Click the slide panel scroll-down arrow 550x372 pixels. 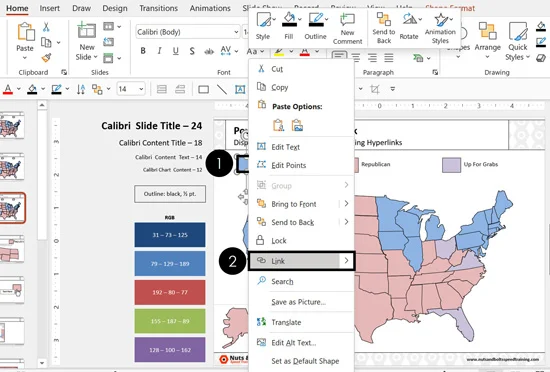[x=42, y=363]
